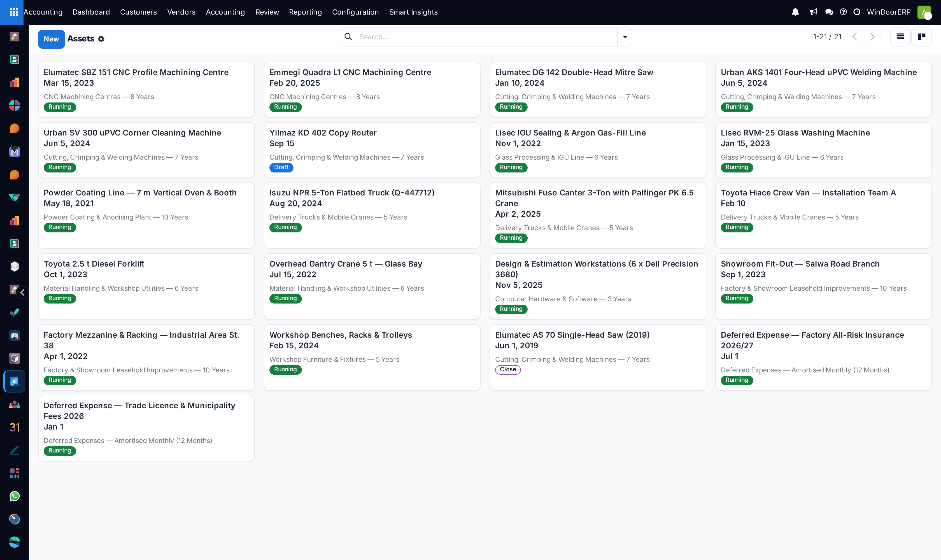Open Toyota Hiace Crew Van card
Viewport: 941px width, 560px height.
click(823, 215)
